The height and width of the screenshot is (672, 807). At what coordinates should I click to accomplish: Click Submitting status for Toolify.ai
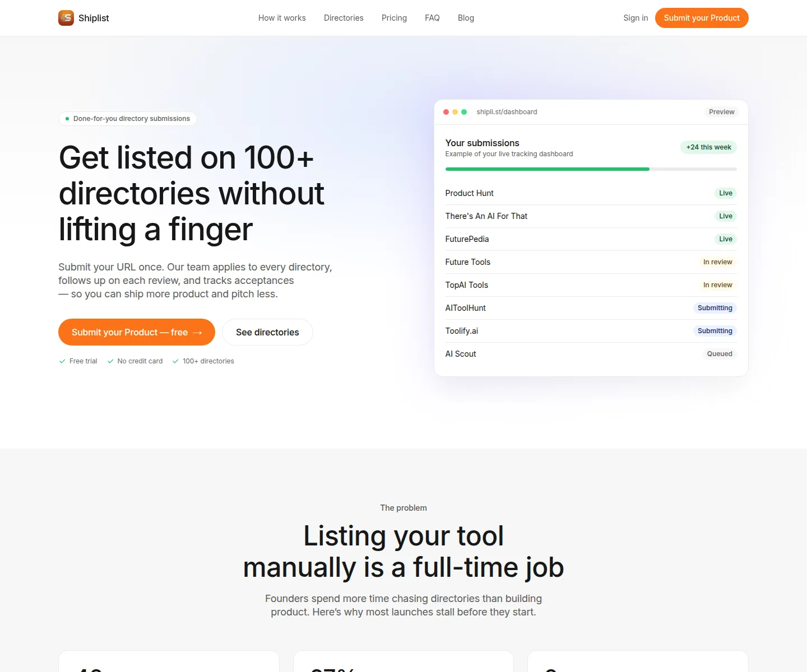(x=715, y=331)
